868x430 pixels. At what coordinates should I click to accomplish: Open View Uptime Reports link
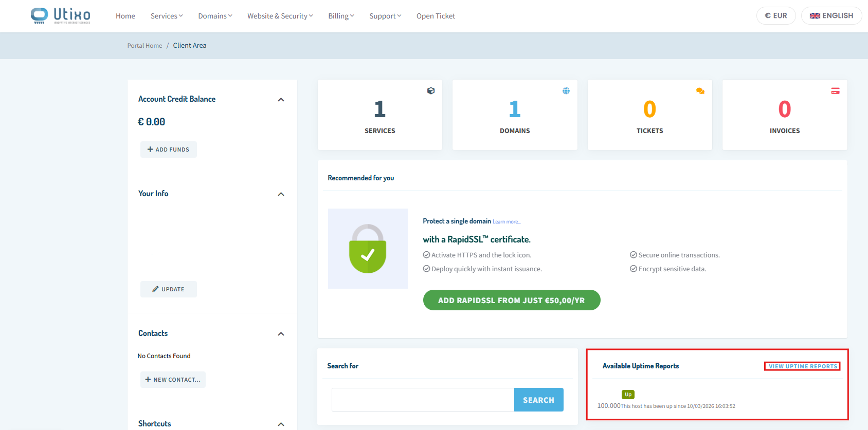[803, 366]
